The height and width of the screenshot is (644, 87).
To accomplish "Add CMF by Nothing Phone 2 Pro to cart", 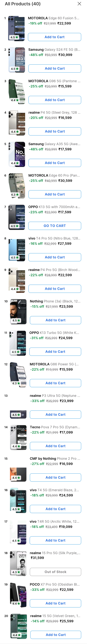I will point(55,477).
